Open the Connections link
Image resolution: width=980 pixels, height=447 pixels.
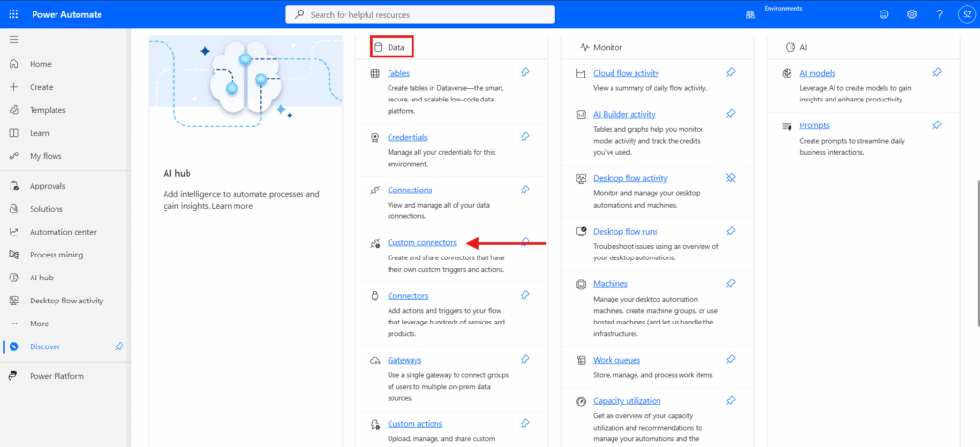410,190
